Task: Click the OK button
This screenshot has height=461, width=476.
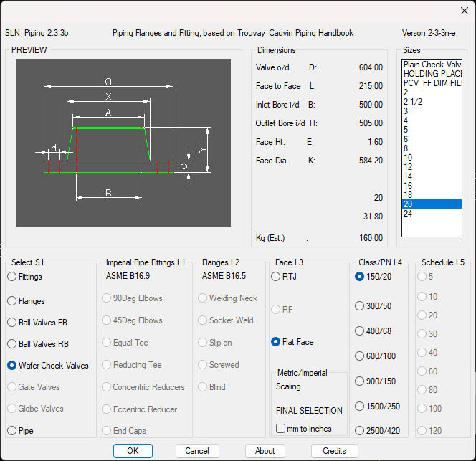Action: coord(133,451)
